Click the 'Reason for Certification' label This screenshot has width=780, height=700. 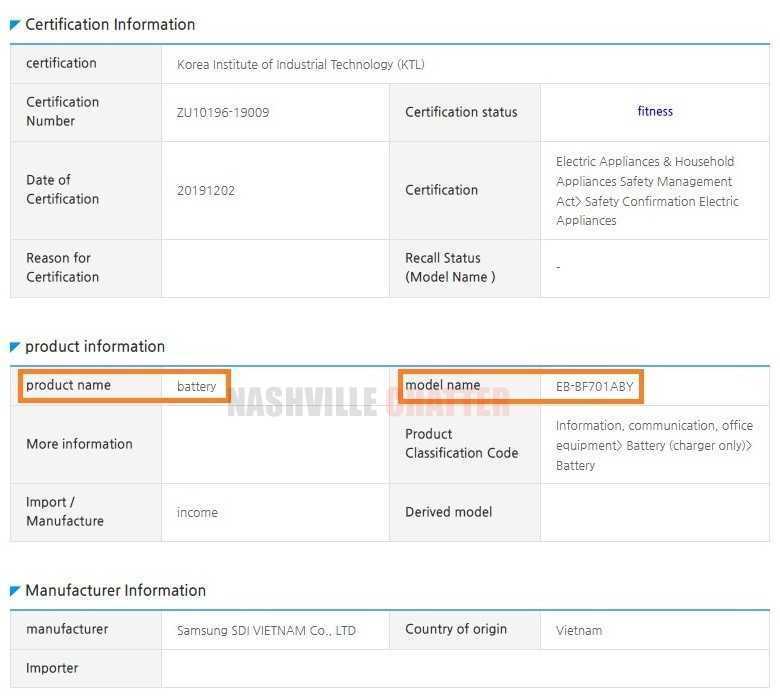[x=62, y=267]
